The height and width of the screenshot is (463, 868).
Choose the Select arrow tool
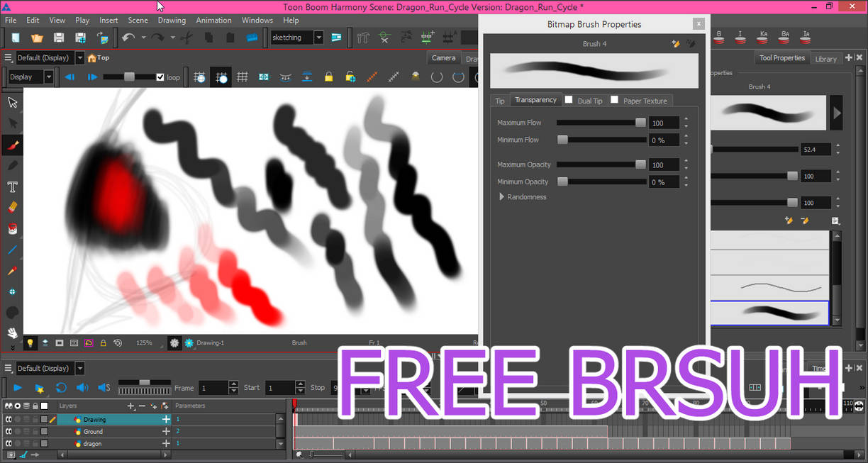[12, 103]
